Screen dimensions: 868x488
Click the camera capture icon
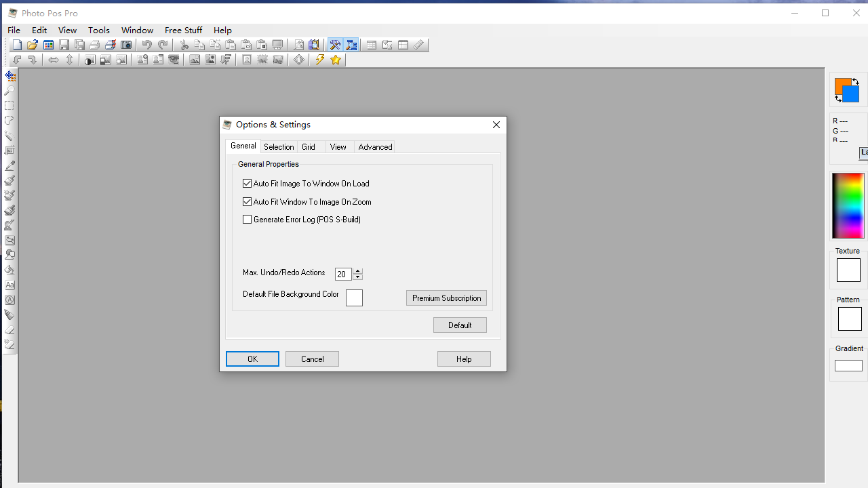coord(126,45)
